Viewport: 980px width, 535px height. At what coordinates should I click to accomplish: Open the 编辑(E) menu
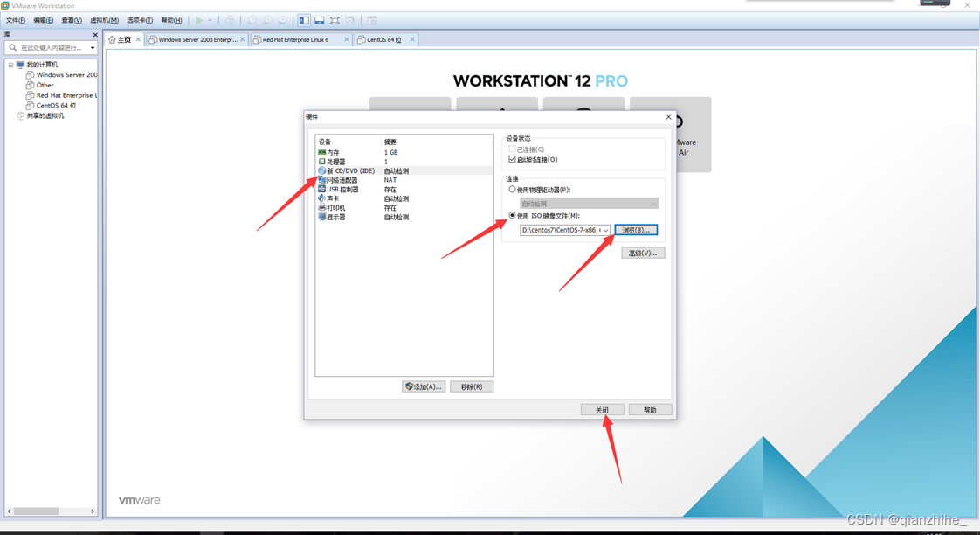(x=43, y=21)
